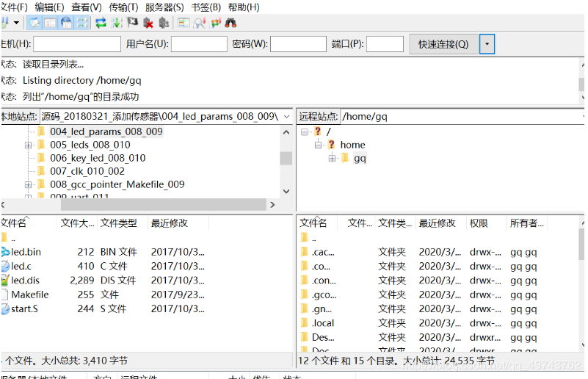Screen dimensions: 588x379
Task: Disconnect from the current server
Action: (x=148, y=23)
